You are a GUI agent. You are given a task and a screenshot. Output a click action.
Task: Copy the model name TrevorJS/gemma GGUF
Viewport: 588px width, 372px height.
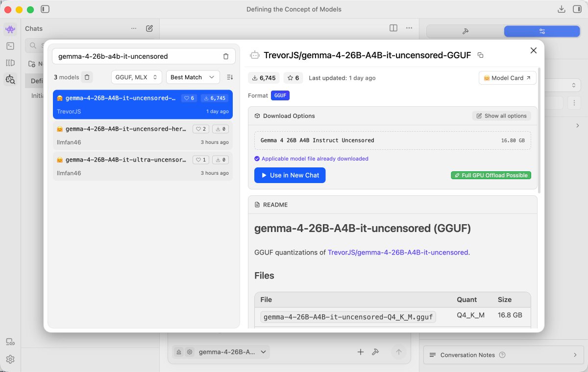[480, 55]
